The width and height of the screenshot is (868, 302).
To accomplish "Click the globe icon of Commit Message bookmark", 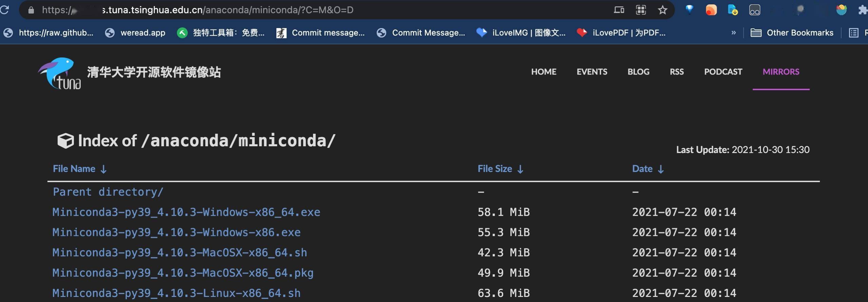I will (x=381, y=33).
